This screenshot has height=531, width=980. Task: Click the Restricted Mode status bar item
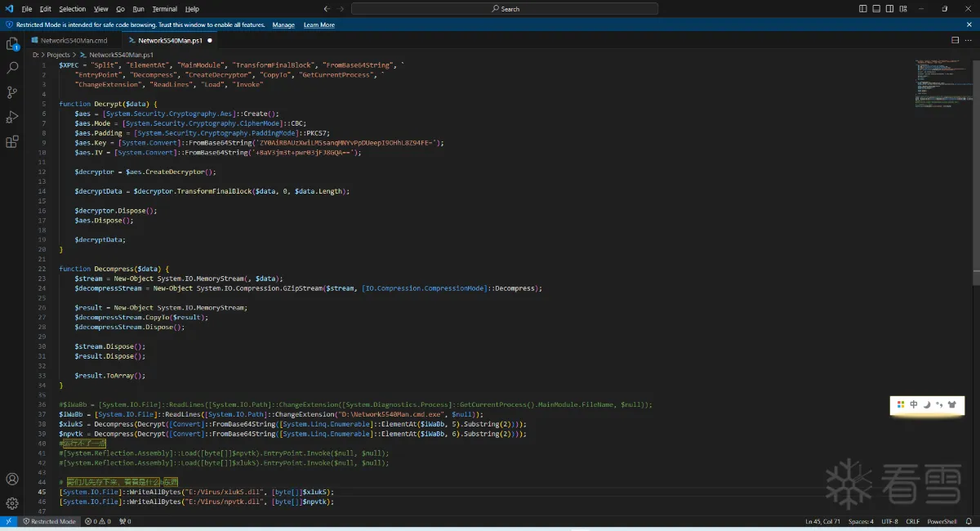pos(49,521)
